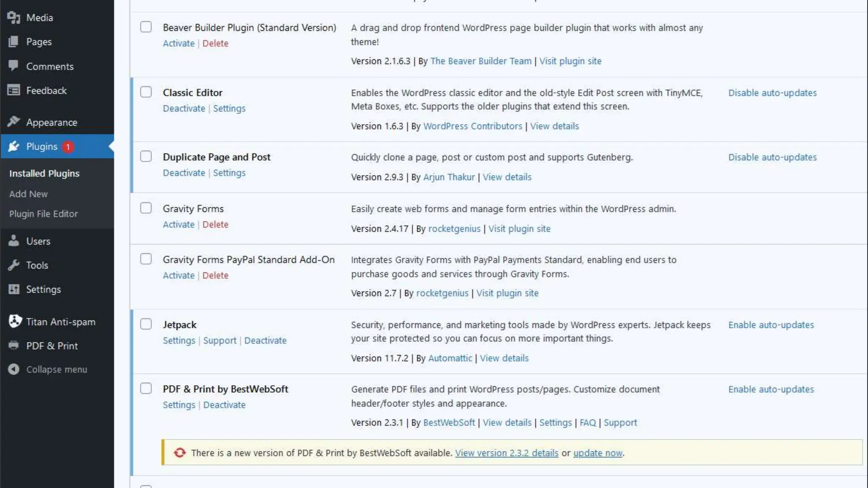The height and width of the screenshot is (488, 868).
Task: Open Settings in the sidebar menu
Action: tap(43, 289)
